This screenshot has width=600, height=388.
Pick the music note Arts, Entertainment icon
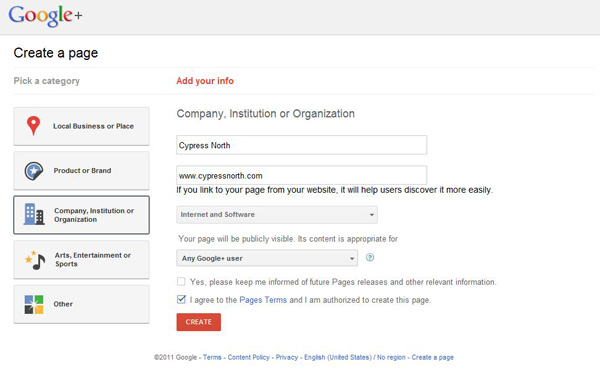[35, 260]
